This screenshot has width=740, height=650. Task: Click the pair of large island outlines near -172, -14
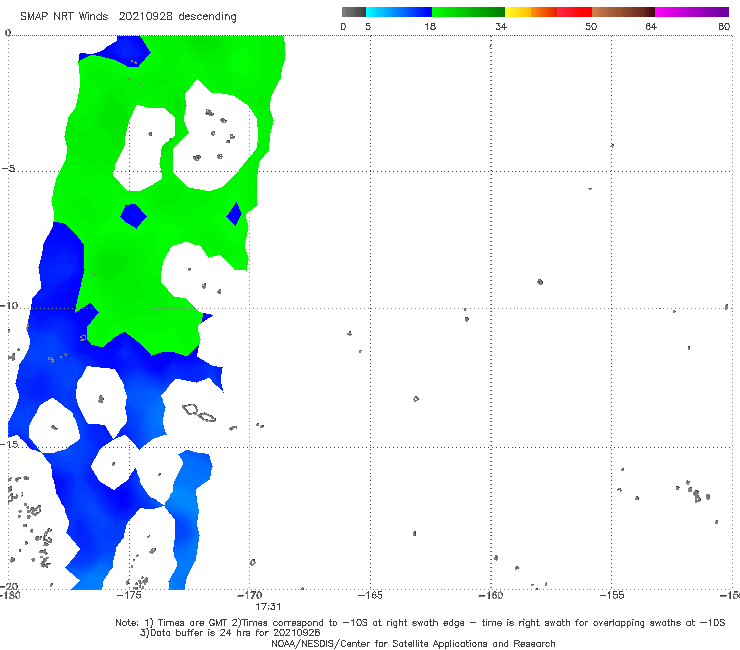pos(199,413)
